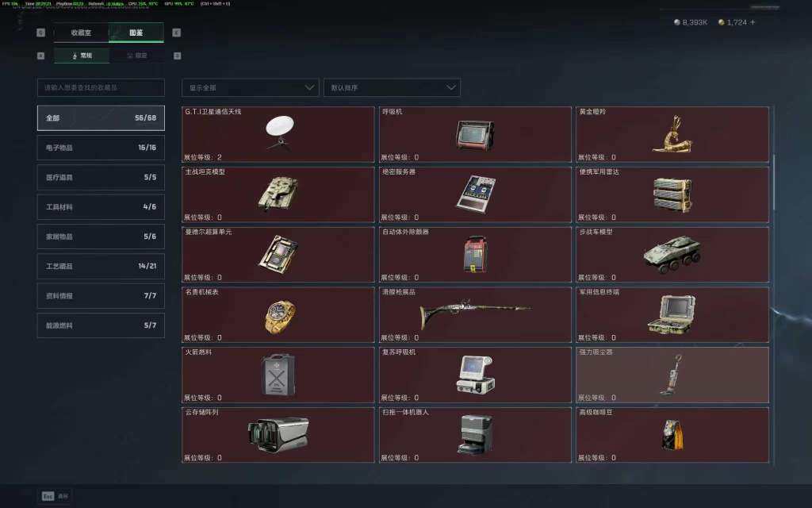Select the 常规 sub-tab

pyautogui.click(x=82, y=56)
